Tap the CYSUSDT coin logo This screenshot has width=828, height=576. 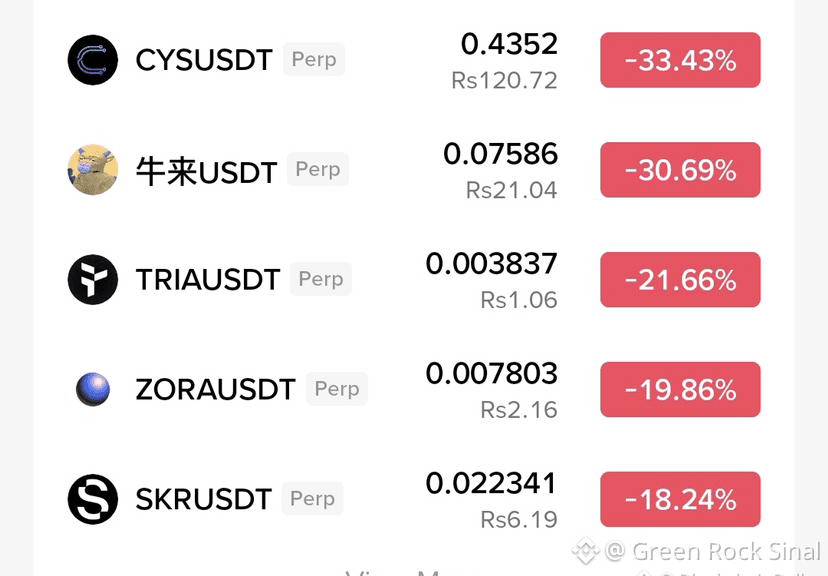pyautogui.click(x=93, y=60)
